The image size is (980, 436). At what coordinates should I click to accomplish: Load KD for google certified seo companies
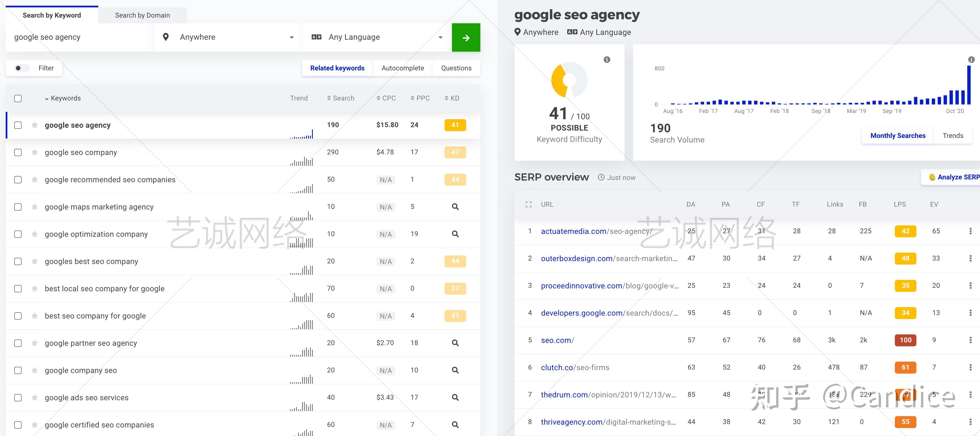point(455,425)
